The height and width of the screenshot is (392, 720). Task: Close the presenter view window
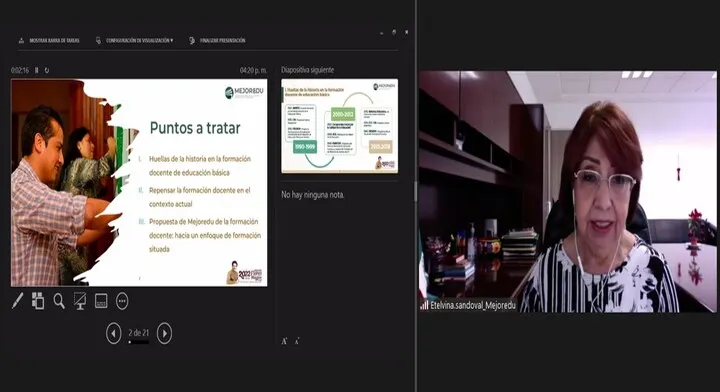coord(406,32)
